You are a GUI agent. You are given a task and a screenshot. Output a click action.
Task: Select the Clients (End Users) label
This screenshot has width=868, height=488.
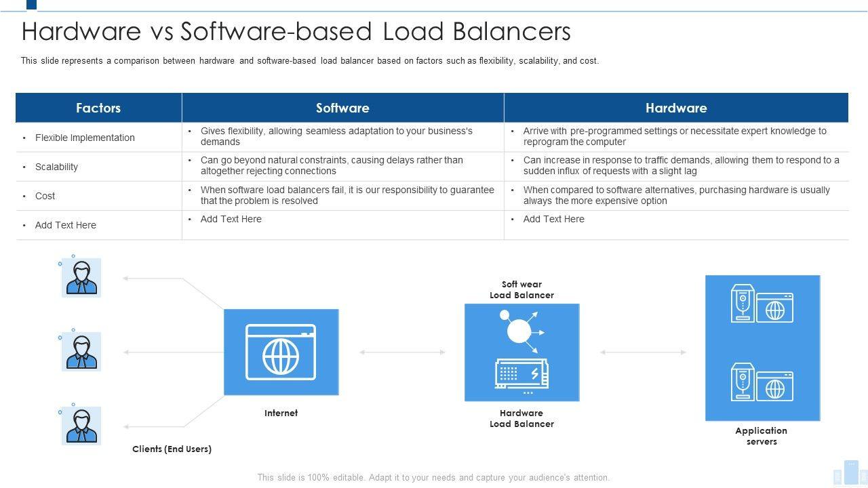click(x=172, y=449)
